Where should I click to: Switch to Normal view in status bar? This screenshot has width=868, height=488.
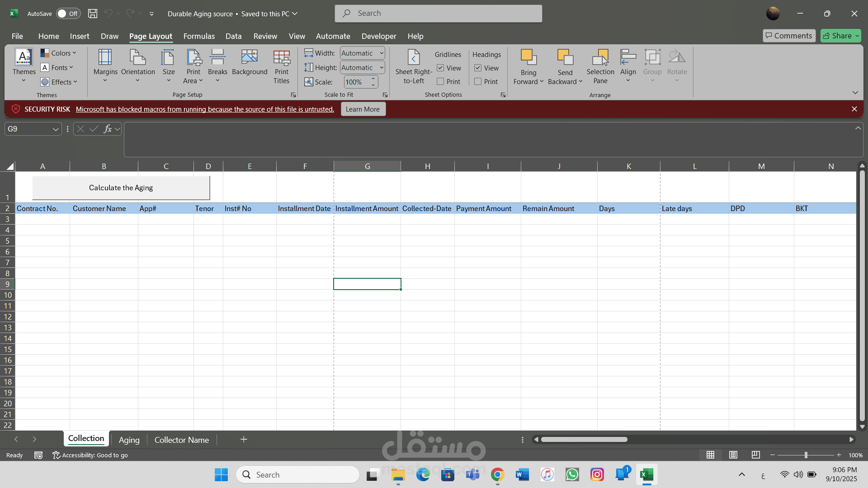711,455
